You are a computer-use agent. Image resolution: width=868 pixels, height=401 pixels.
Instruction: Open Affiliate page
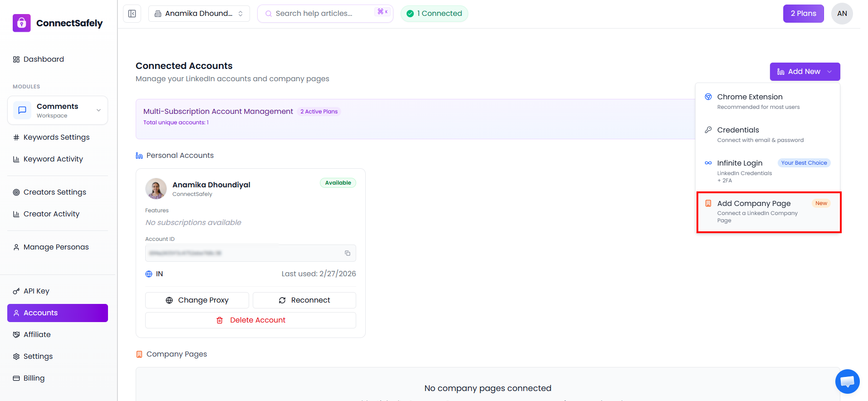(58, 335)
